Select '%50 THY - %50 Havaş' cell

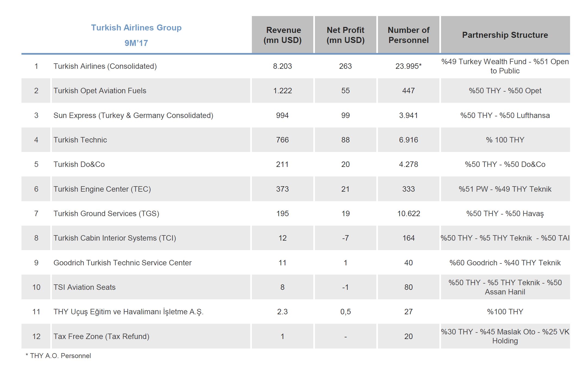(x=505, y=214)
